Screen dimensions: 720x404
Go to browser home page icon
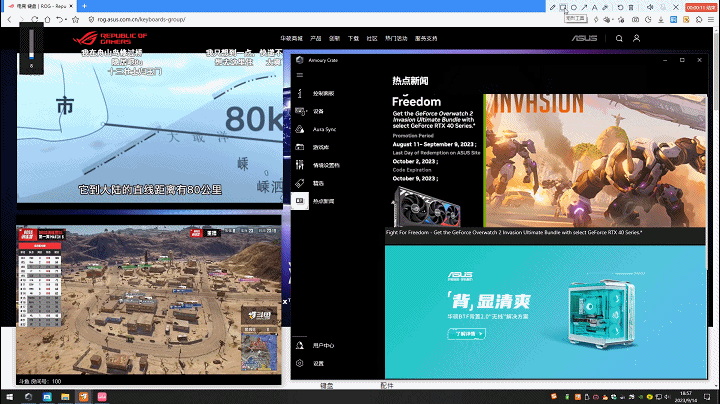[47, 20]
